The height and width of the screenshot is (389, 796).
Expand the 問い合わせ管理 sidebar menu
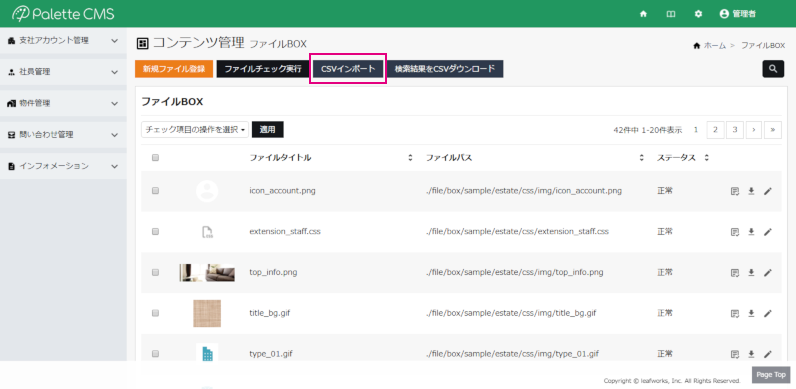click(x=63, y=135)
